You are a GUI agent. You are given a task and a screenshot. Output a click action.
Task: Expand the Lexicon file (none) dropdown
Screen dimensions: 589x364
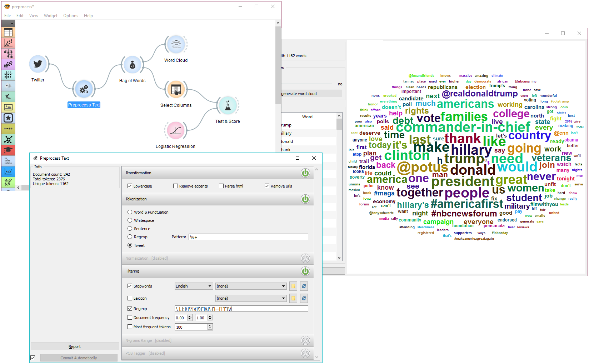tap(251, 298)
